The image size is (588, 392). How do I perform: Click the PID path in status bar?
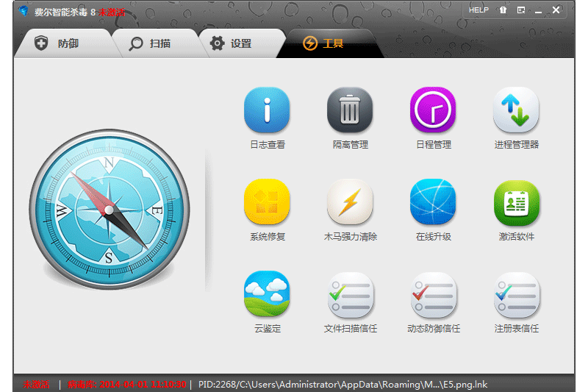click(x=343, y=385)
